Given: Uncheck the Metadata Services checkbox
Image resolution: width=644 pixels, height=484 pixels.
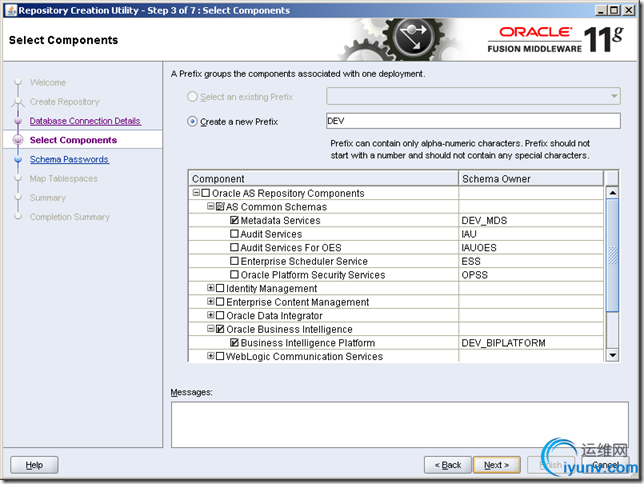Looking at the screenshot, I should [234, 220].
